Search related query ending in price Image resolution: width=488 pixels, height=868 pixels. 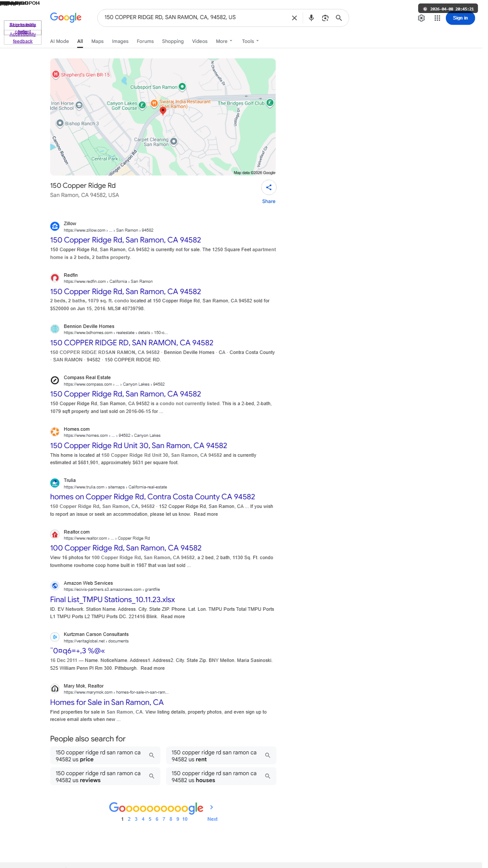(105, 756)
